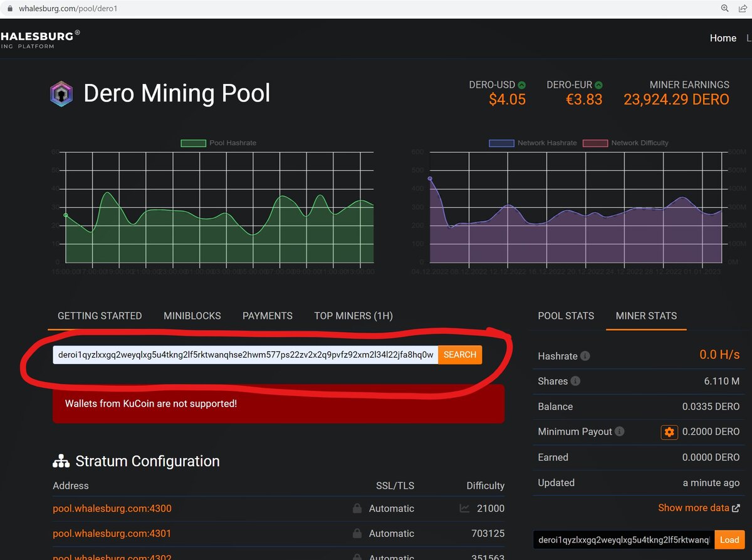
Task: Switch to the Pool Stats tab
Action: pyautogui.click(x=566, y=316)
